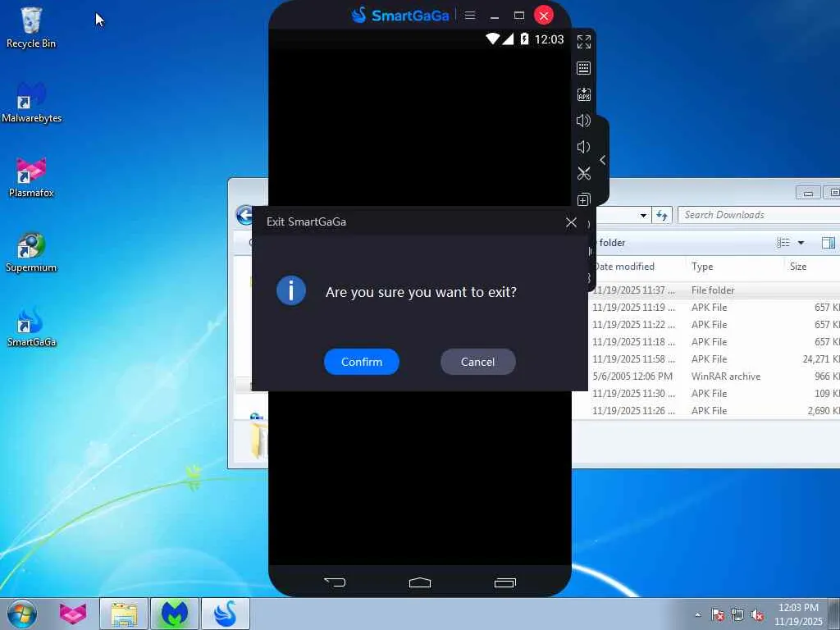Change view icon in Explorer

pos(783,243)
